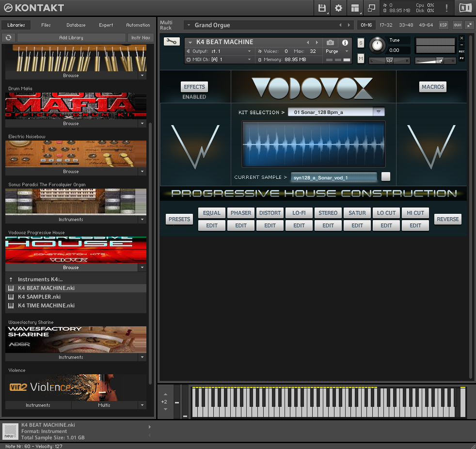Solo the K4 BEAT MACHINE instrument
This screenshot has height=449, width=476.
click(x=361, y=43)
